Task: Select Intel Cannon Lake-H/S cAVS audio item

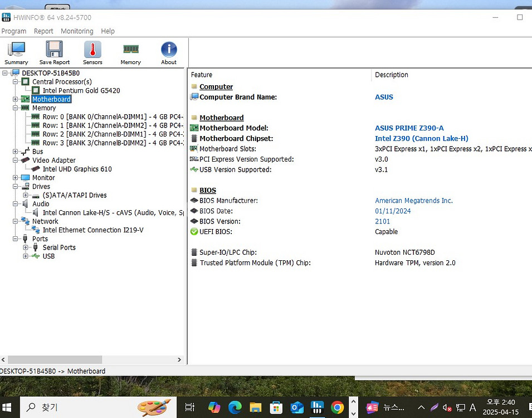Action: (x=113, y=212)
